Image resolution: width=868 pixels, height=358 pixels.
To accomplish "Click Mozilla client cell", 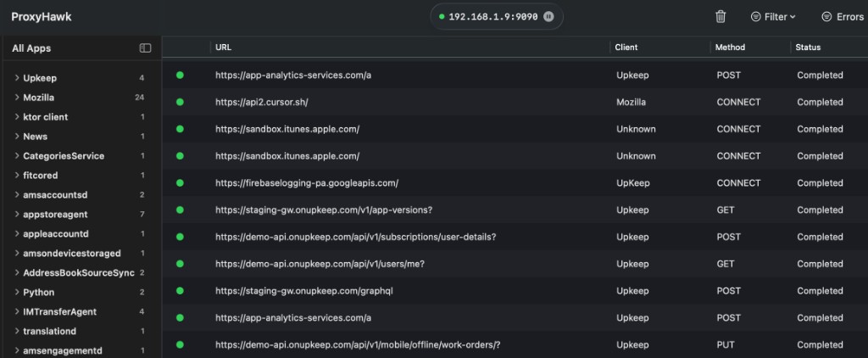I will [x=631, y=102].
